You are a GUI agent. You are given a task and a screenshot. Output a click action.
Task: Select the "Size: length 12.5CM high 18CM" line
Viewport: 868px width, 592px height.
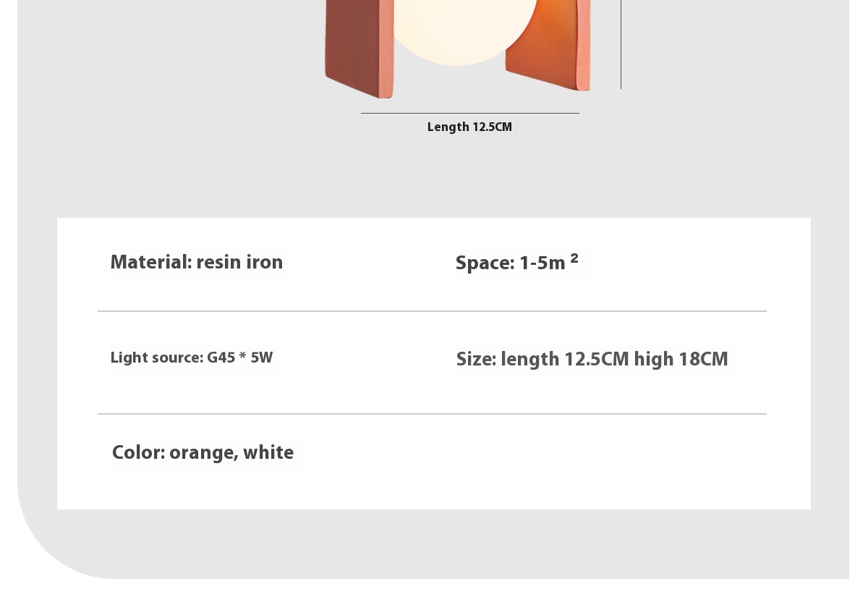pyautogui.click(x=592, y=360)
